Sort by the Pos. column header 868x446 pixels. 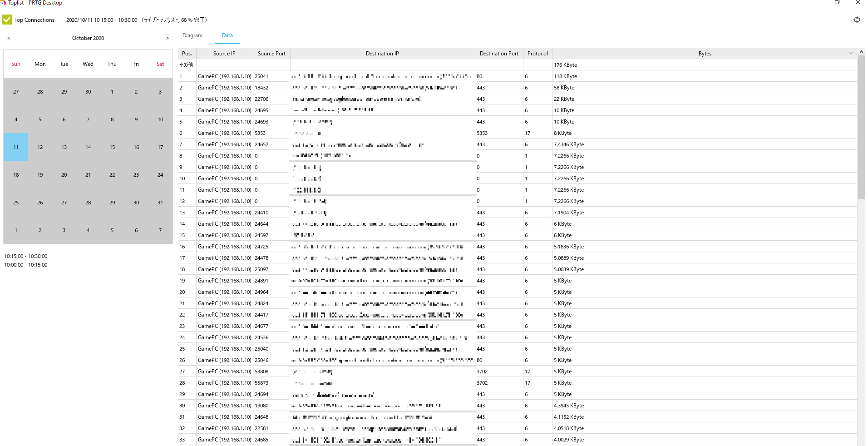[x=187, y=54]
